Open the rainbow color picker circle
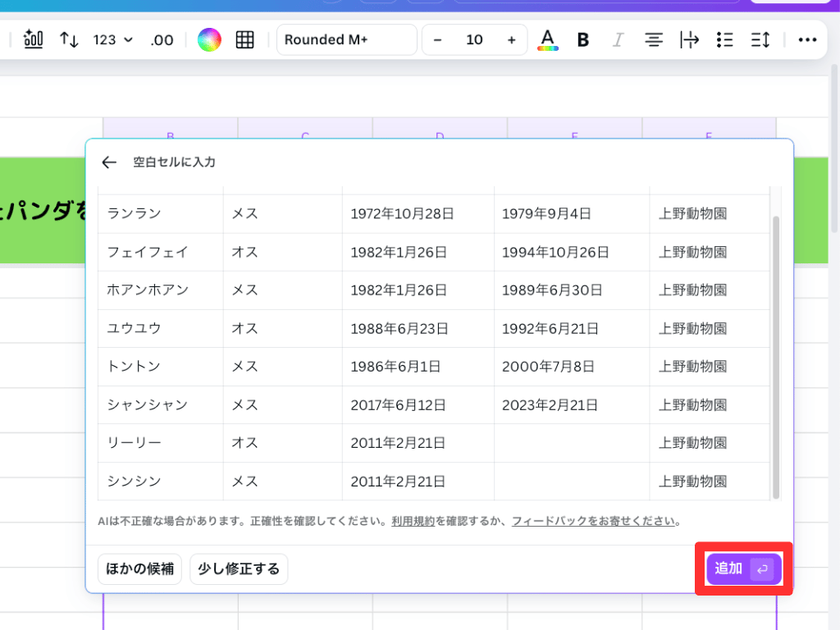The height and width of the screenshot is (630, 840). point(209,39)
